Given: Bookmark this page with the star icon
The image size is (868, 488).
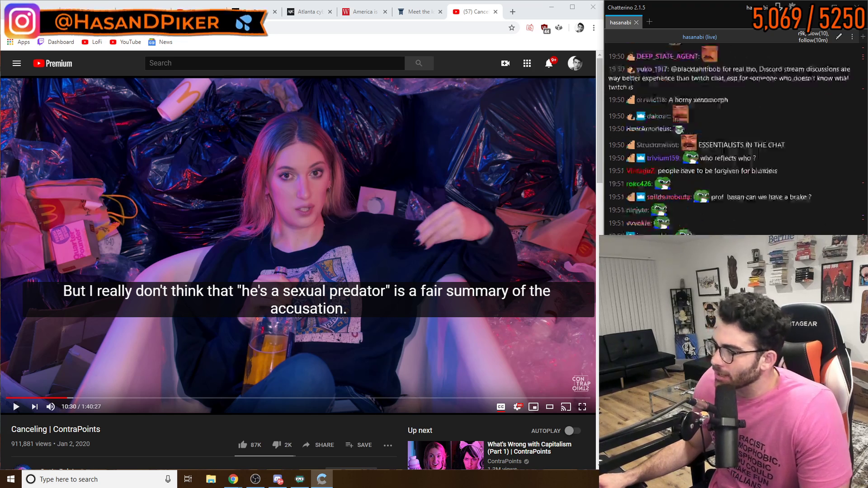Looking at the screenshot, I should click(512, 28).
